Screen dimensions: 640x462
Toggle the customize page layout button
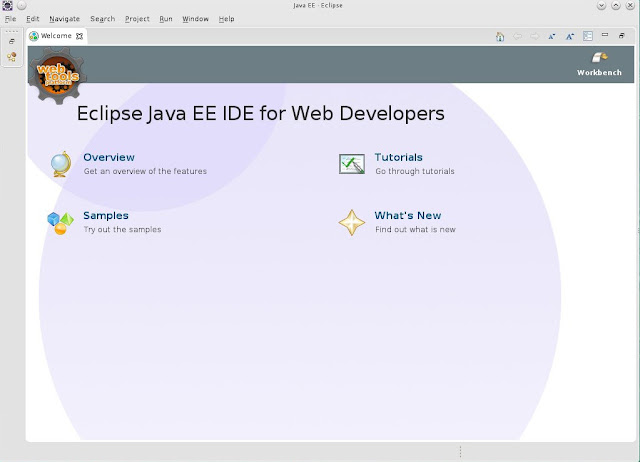pyautogui.click(x=588, y=36)
